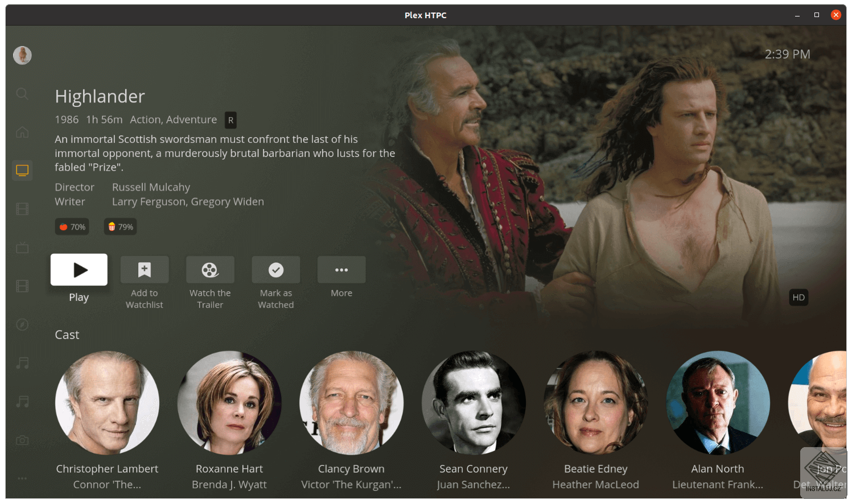Open the Photos camera icon in sidebar
Screen dimensions: 852x504
click(x=22, y=440)
